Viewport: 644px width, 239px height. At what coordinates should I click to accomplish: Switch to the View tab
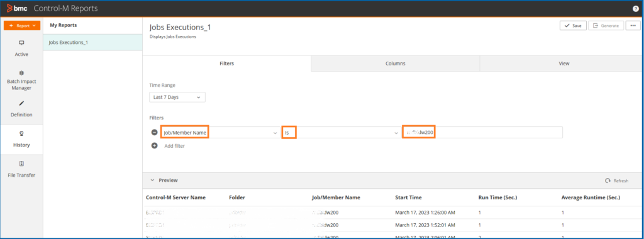coord(564,64)
